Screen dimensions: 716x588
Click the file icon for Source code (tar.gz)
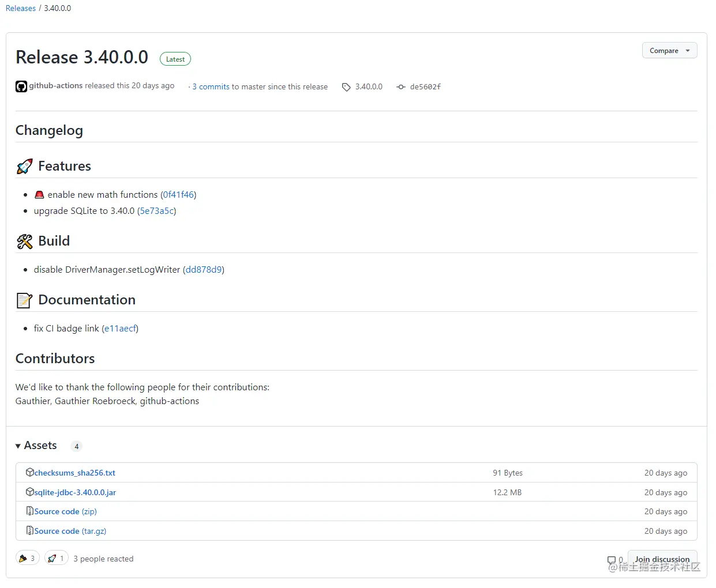[x=30, y=530]
